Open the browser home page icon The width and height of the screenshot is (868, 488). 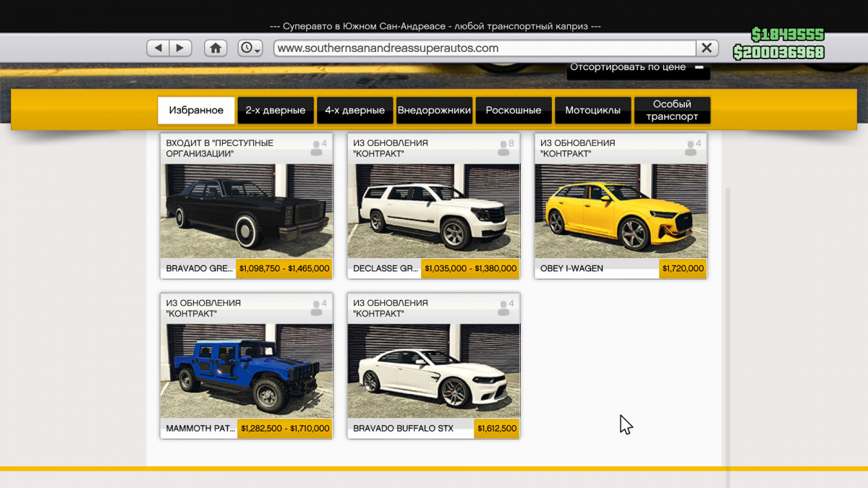click(x=215, y=48)
